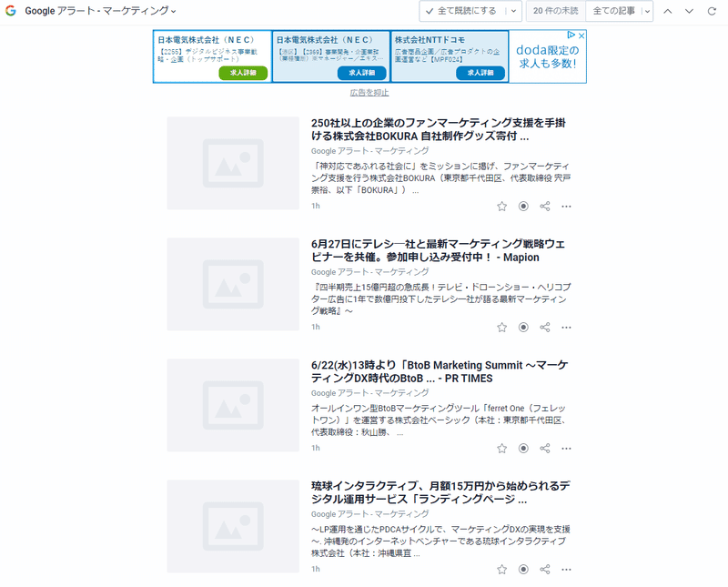Select the 全ての記事 filter
The width and height of the screenshot is (728, 587).
click(x=613, y=11)
